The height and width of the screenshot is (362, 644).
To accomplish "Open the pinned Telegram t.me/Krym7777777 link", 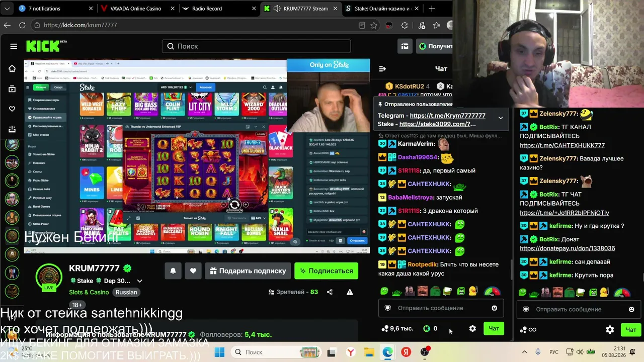I will point(448,116).
